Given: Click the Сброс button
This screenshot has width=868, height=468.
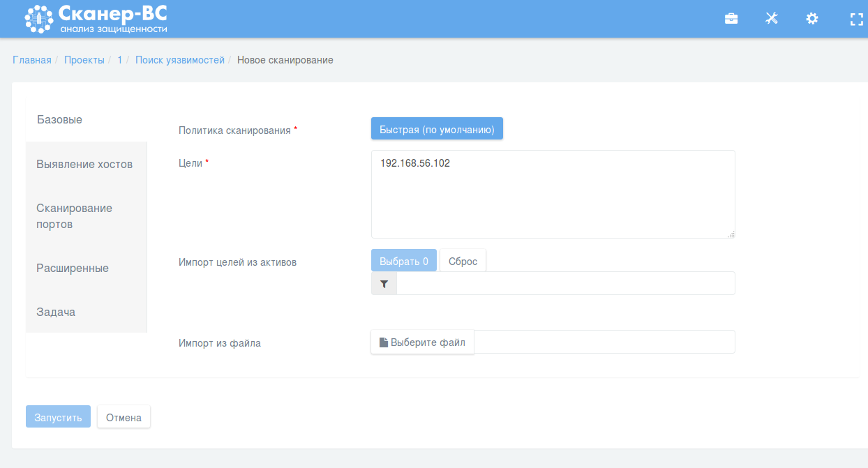Looking at the screenshot, I should coord(463,261).
